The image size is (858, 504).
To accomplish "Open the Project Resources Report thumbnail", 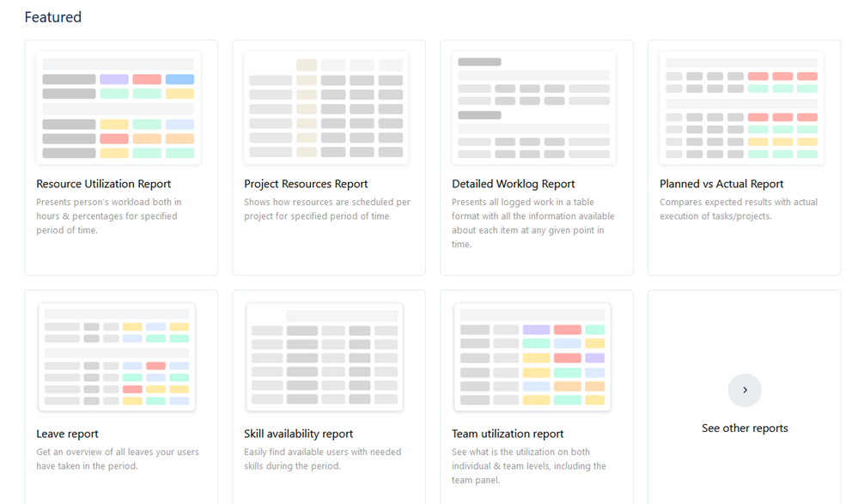I will click(x=326, y=108).
